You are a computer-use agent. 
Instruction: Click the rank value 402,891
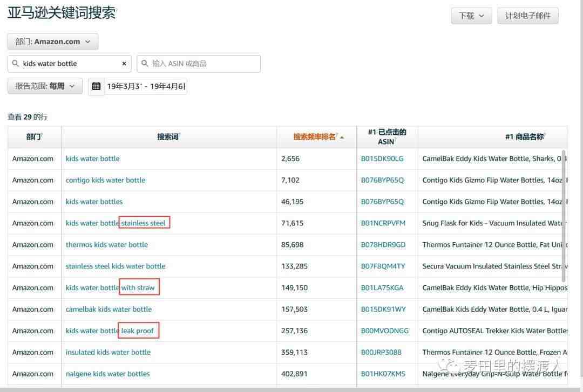coord(295,374)
